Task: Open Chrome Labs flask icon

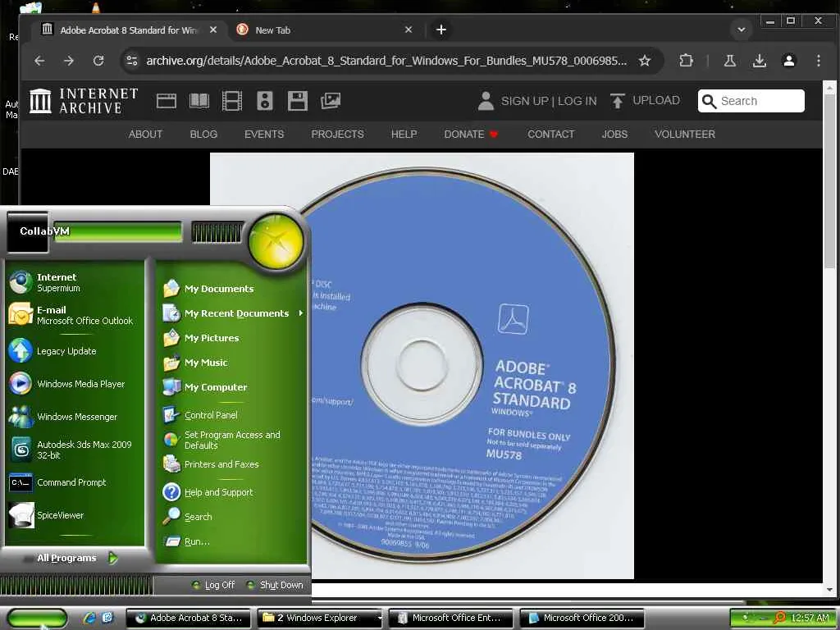Action: [729, 61]
